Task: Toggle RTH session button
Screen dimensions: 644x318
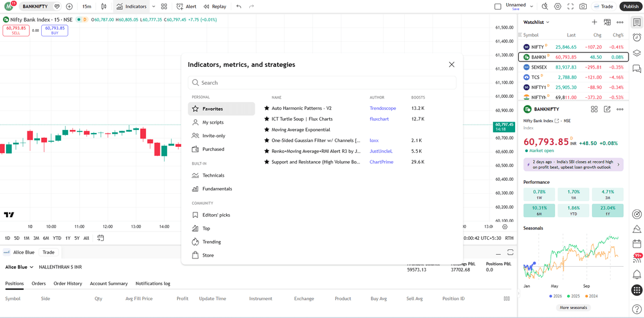Action: click(509, 238)
